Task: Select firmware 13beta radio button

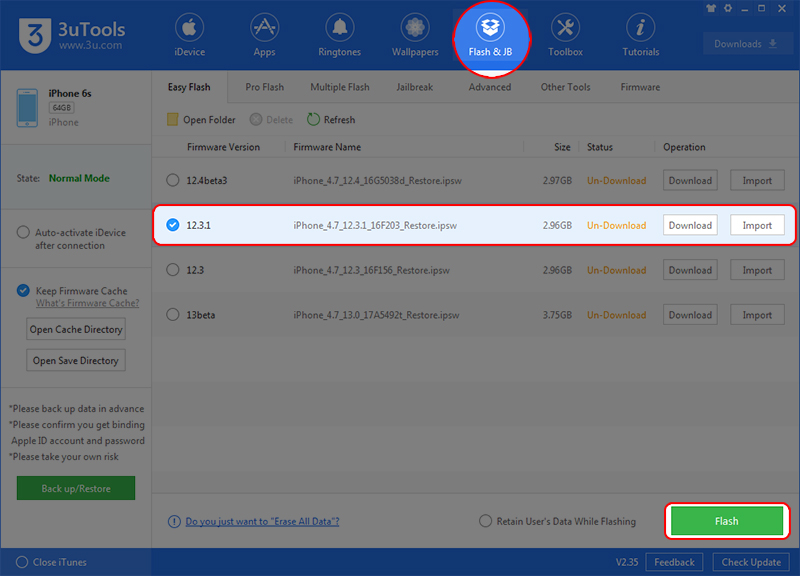Action: pos(173,315)
